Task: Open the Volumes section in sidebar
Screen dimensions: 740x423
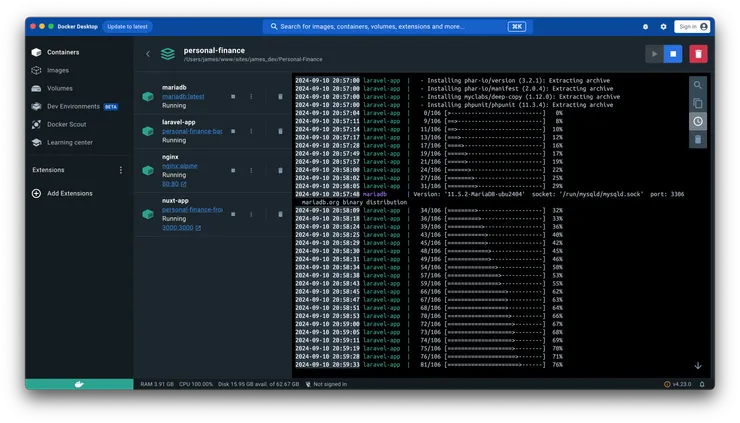Action: (60, 88)
